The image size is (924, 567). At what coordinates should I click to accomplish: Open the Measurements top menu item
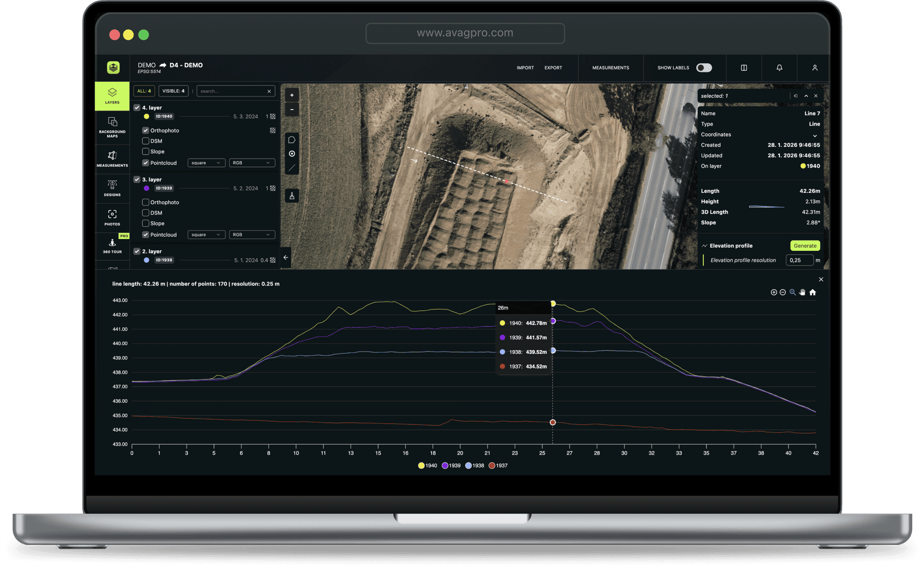click(x=611, y=68)
